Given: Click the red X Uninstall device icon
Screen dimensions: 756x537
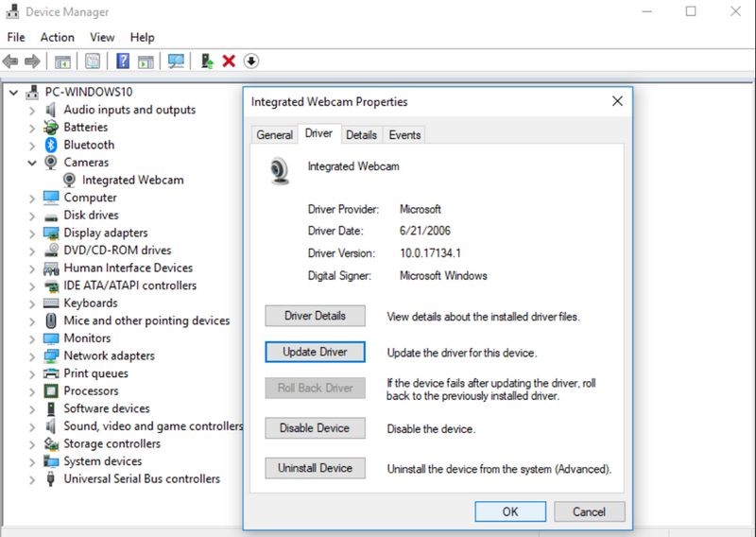Looking at the screenshot, I should [229, 61].
